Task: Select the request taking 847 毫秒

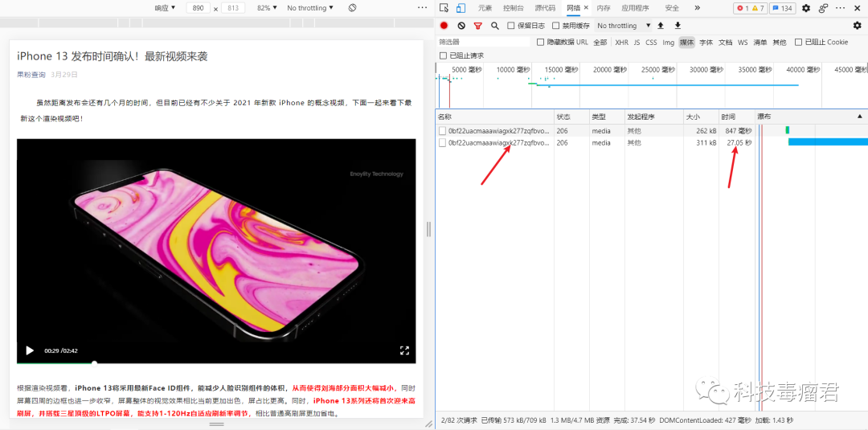Action: point(652,130)
